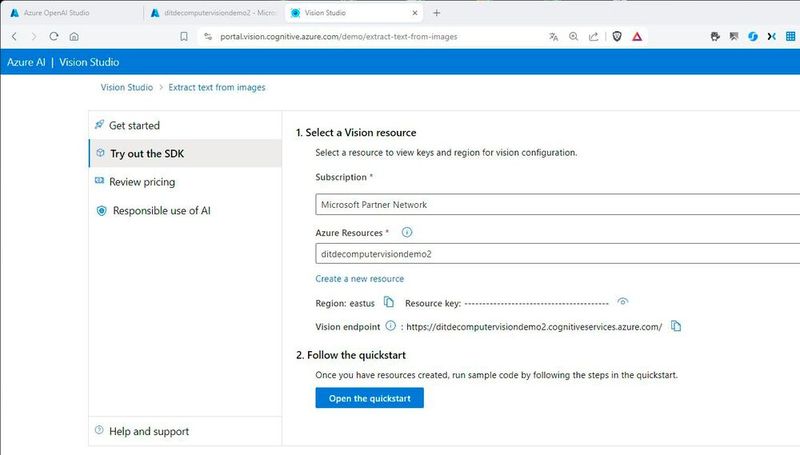Click the Vision endpoint URL text
Viewport: 800px width, 455px height.
[x=534, y=326]
